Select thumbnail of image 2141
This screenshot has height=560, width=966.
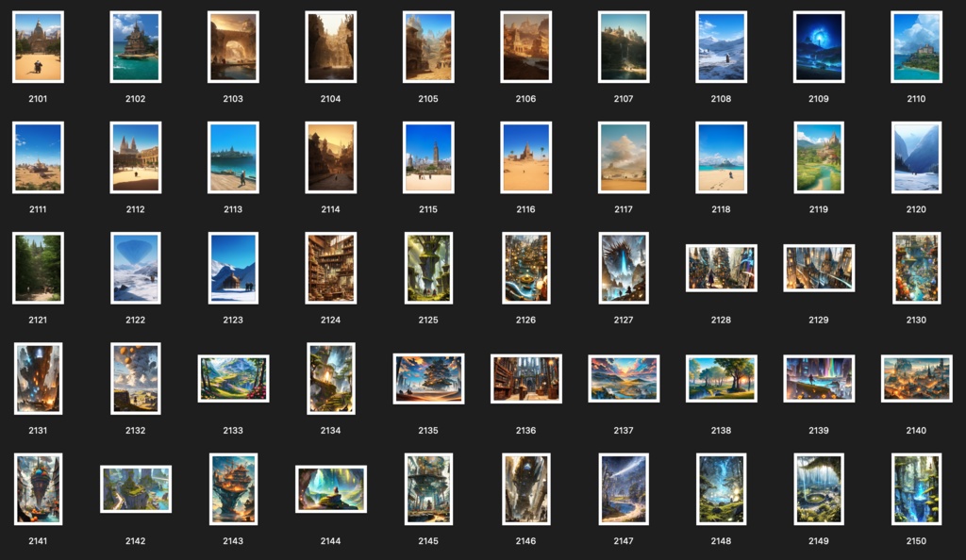[38, 489]
